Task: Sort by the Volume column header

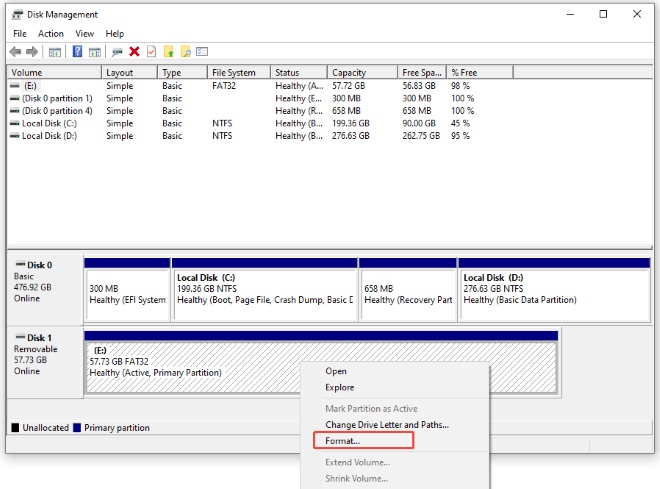Action: point(54,72)
